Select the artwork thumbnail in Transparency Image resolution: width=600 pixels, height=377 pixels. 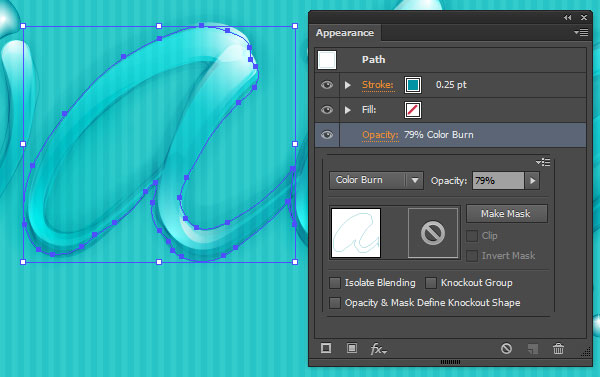point(356,233)
